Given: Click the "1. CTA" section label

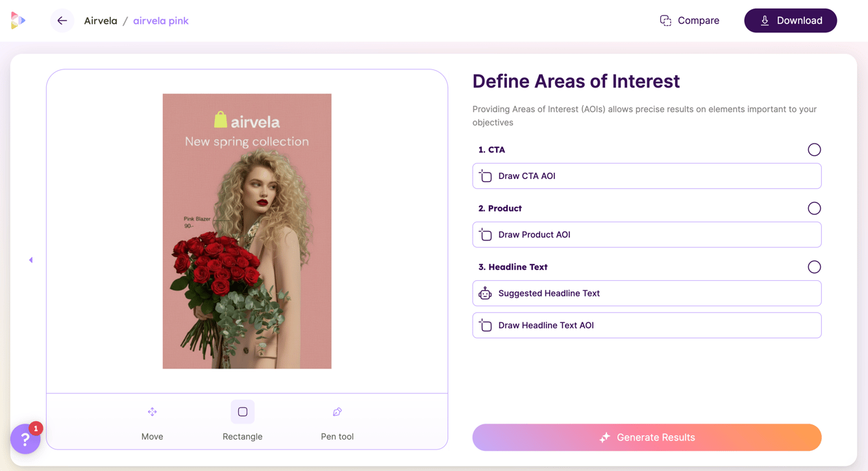Looking at the screenshot, I should coord(491,150).
